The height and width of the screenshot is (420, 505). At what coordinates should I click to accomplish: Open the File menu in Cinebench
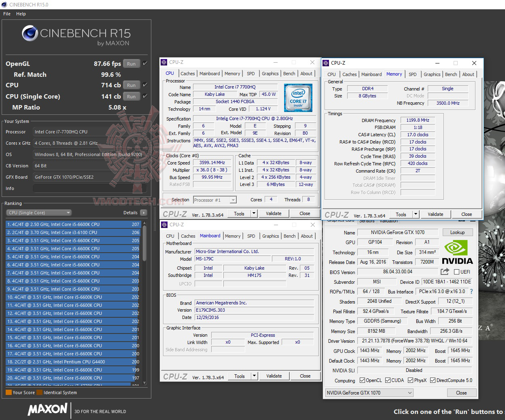[x=6, y=13]
